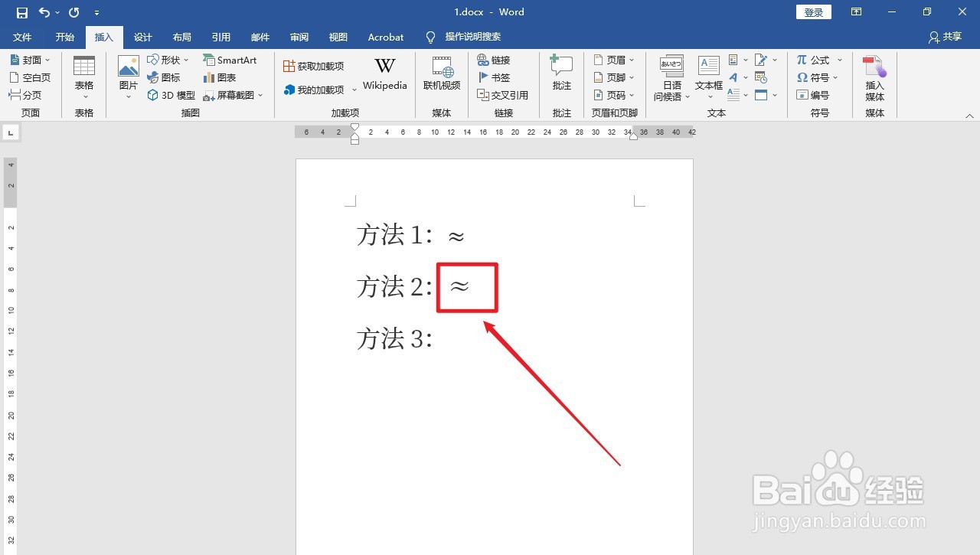Open the Quick Parts document icon
The image size is (980, 555).
[738, 60]
